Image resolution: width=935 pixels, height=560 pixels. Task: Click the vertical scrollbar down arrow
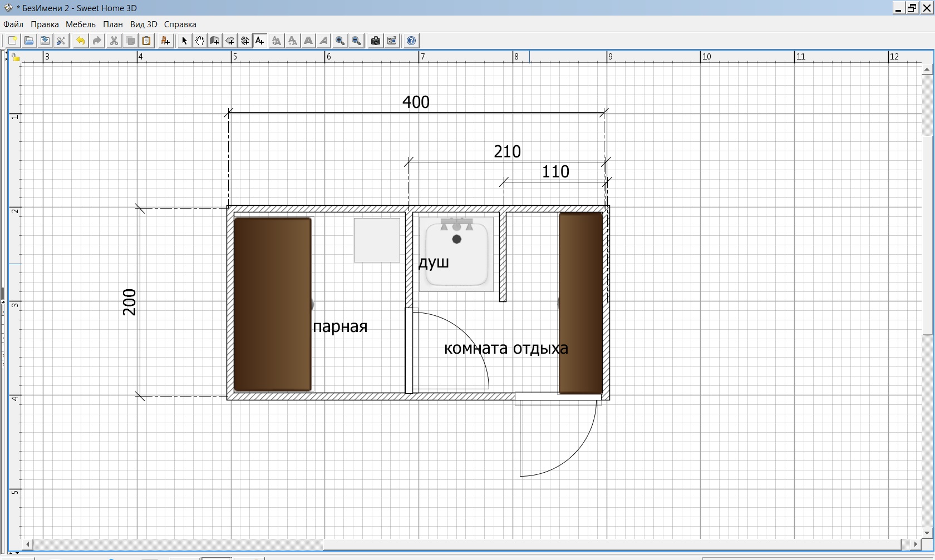pos(927,533)
